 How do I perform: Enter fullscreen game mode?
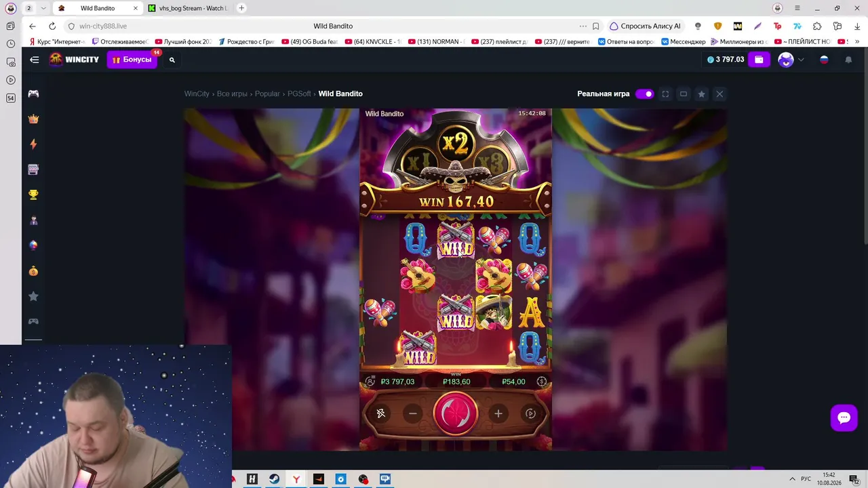point(665,94)
